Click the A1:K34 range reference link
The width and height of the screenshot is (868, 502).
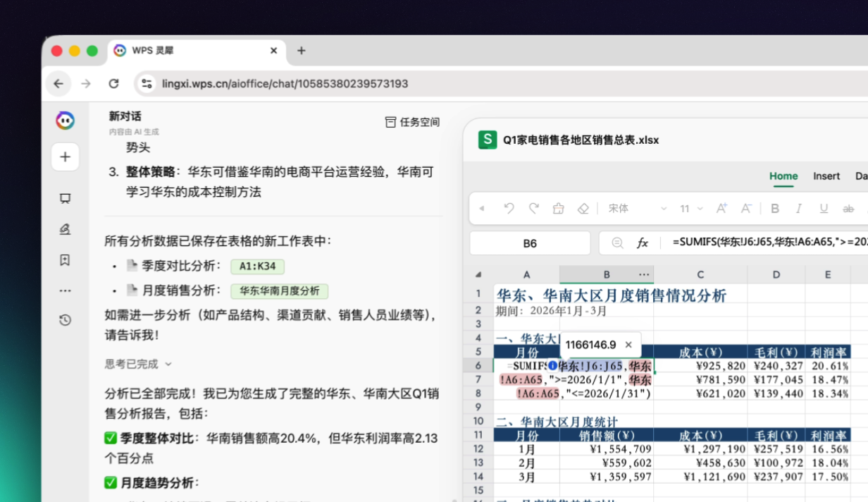[257, 267]
